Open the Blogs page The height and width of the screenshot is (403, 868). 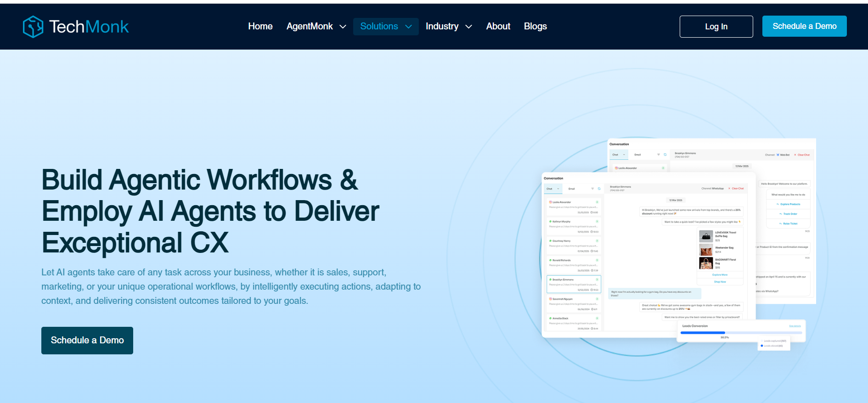click(x=535, y=27)
